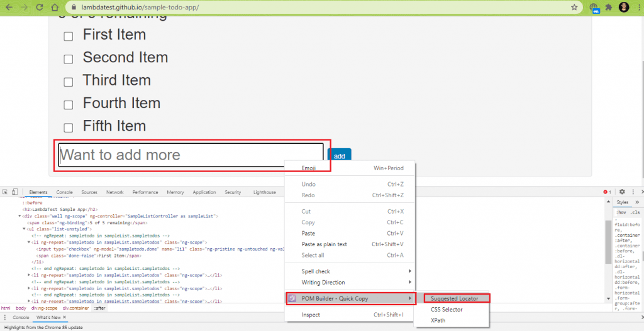Mark the Fifth Item checkbox

[69, 128]
